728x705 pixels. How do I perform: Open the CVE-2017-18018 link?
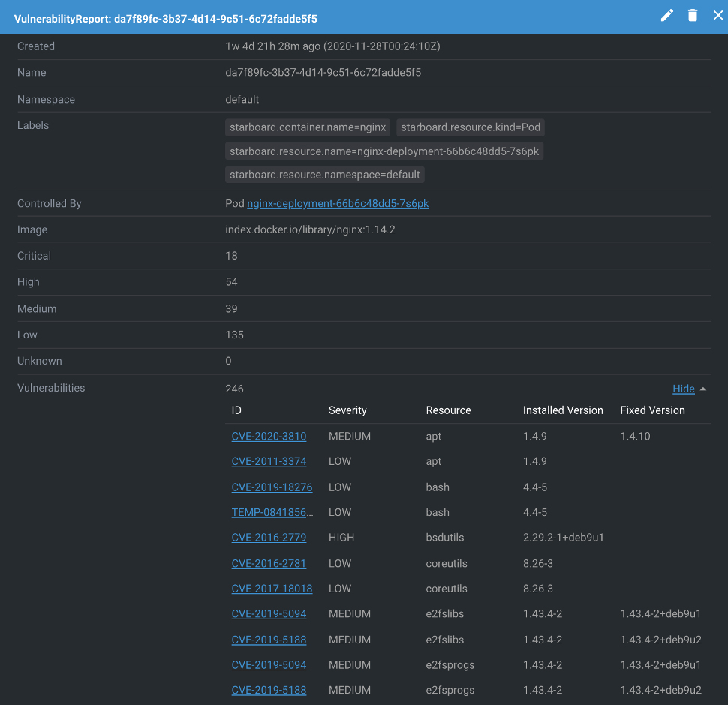(272, 588)
